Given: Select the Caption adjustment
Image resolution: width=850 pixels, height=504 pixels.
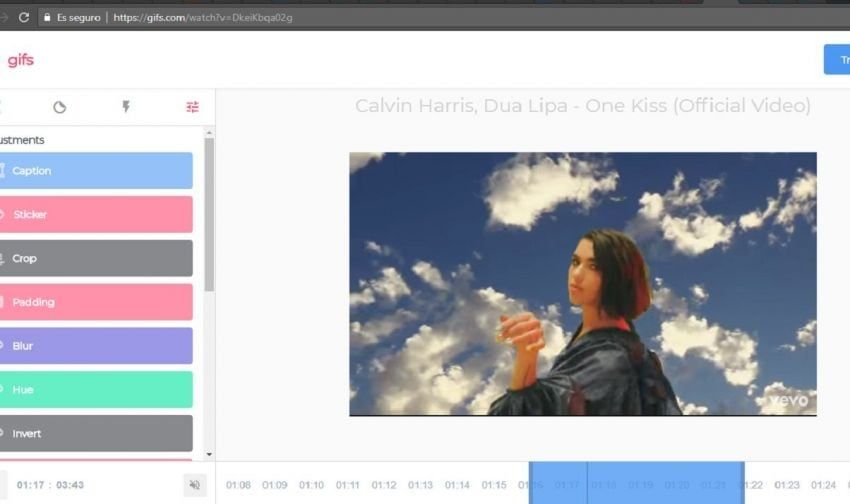Looking at the screenshot, I should [x=95, y=171].
